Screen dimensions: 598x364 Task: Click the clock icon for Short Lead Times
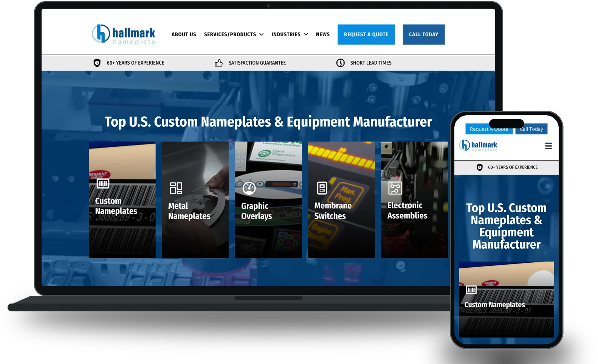click(x=341, y=63)
